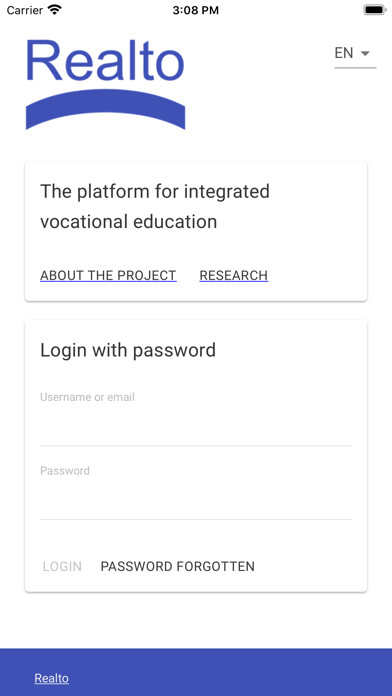Tap the Carrier label in the status bar
This screenshot has width=392, height=696.
click(25, 10)
